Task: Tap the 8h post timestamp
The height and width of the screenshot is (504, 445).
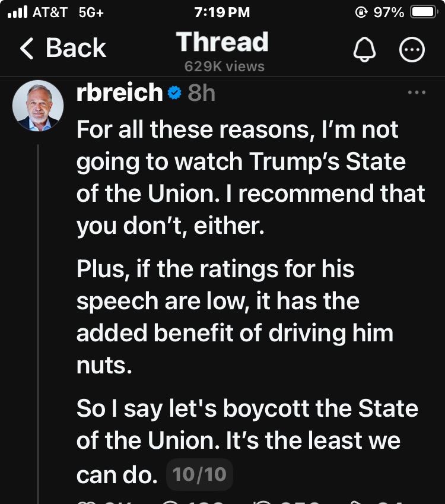Action: click(x=201, y=93)
